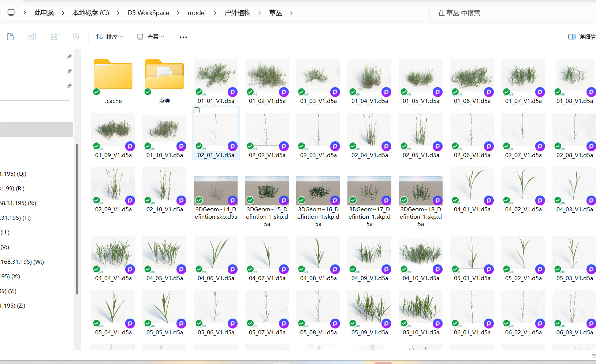Open the 查看 view dropdown
The width and height of the screenshot is (596, 364).
tap(150, 37)
